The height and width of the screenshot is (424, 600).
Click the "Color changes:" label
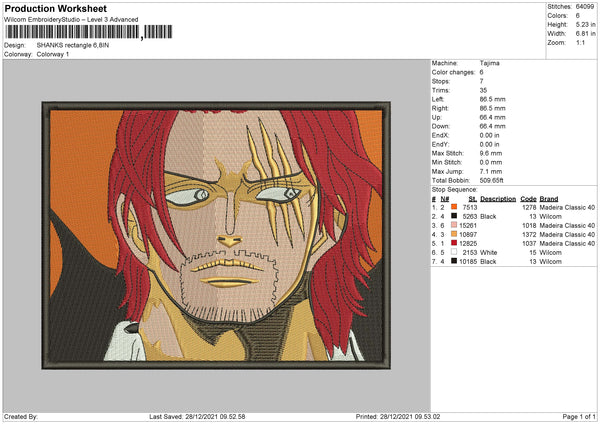tap(453, 72)
